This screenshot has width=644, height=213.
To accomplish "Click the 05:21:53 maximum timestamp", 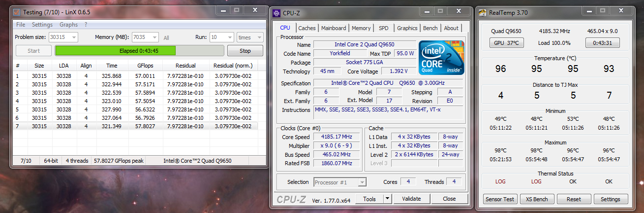I will pyautogui.click(x=500, y=159).
